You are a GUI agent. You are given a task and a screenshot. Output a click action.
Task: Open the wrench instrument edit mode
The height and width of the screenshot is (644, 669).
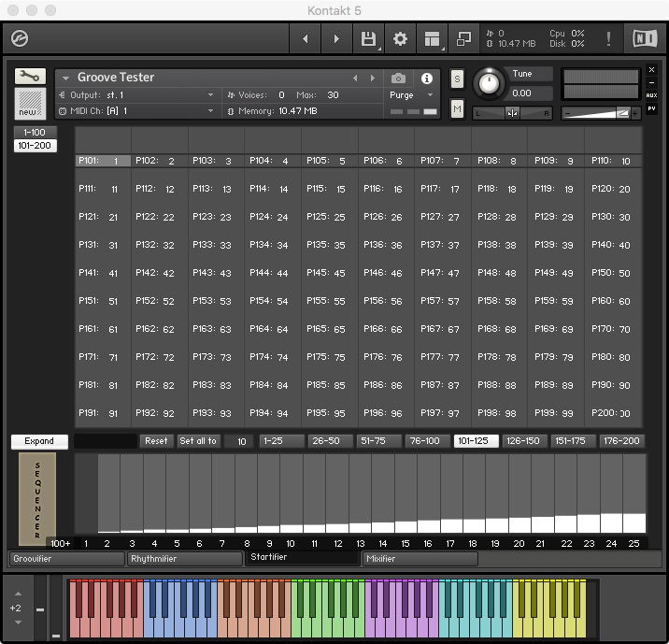coord(30,77)
